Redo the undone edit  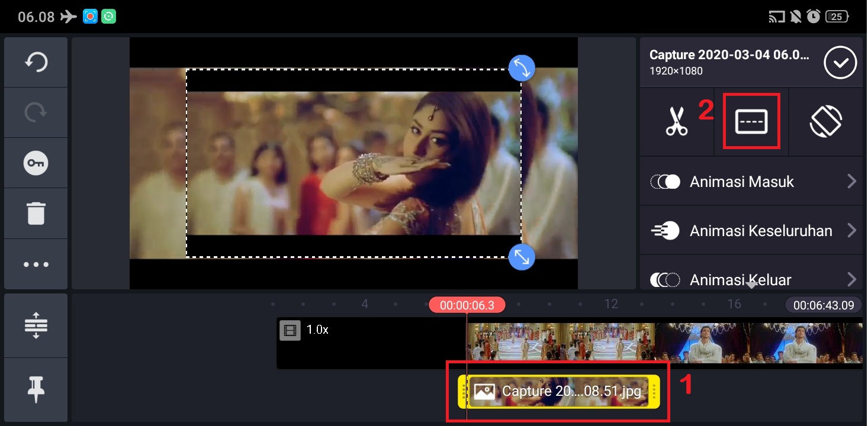pos(36,112)
